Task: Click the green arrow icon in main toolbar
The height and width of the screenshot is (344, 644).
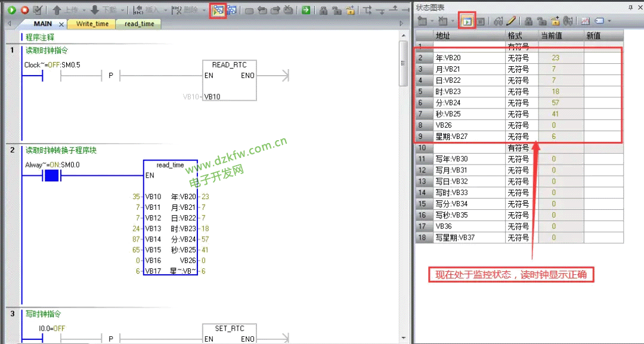Action: coord(305,10)
